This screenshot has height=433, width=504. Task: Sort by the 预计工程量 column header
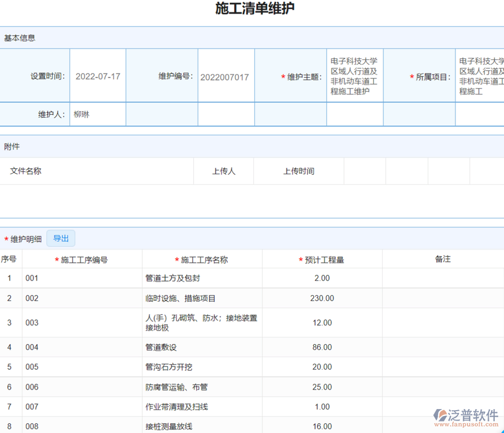[321, 260]
